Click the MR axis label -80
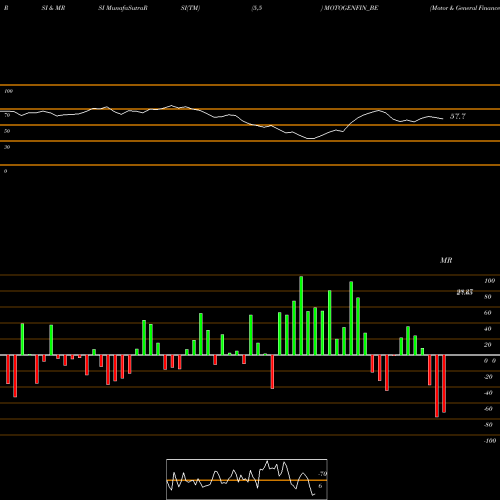The height and width of the screenshot is (500, 500). pyautogui.click(x=488, y=425)
